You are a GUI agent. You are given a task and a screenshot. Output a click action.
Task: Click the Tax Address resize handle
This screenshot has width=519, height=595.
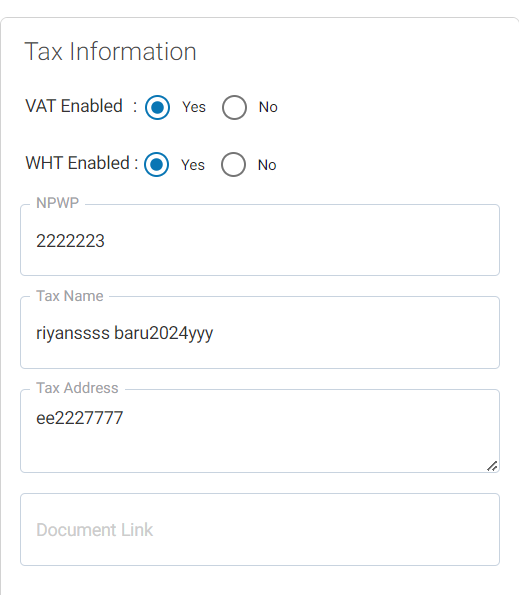492,466
